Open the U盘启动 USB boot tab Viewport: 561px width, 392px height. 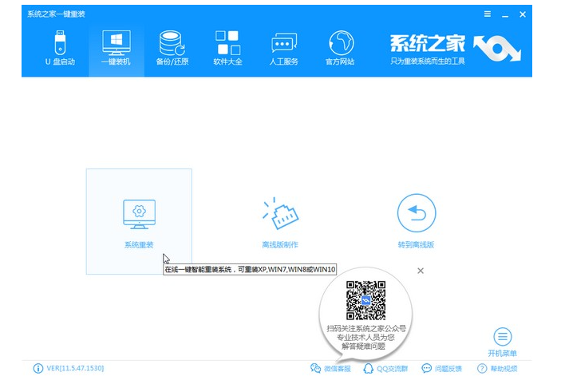point(60,49)
